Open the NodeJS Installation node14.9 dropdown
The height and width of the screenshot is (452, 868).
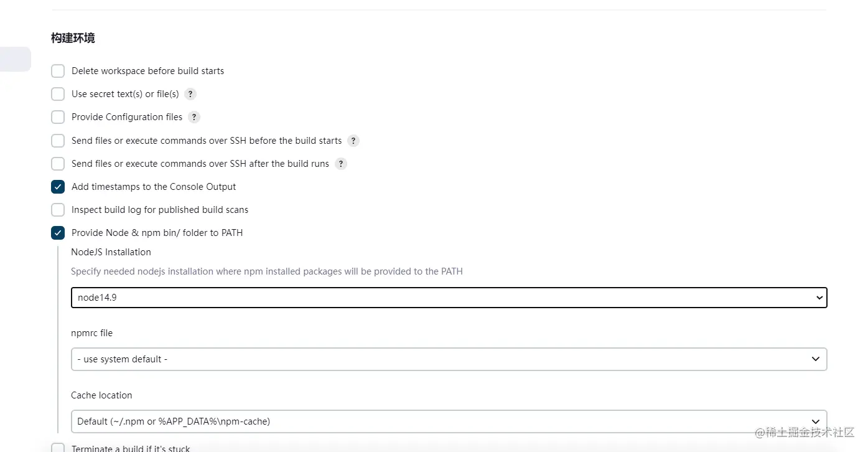click(x=449, y=298)
